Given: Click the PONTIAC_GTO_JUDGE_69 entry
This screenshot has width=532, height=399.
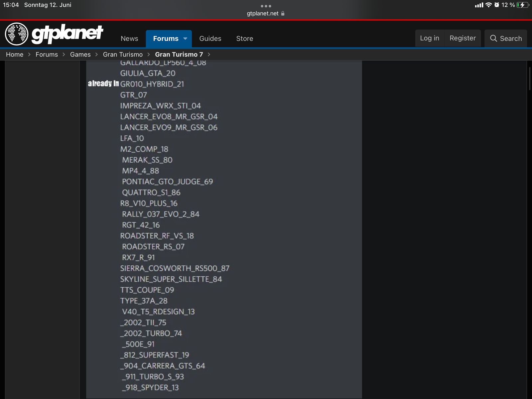Looking at the screenshot, I should pos(168,182).
